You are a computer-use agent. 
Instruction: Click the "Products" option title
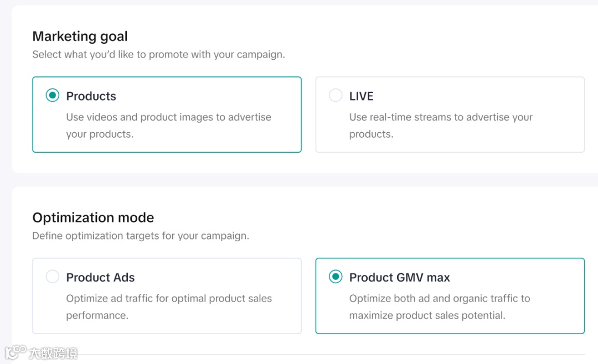click(91, 96)
